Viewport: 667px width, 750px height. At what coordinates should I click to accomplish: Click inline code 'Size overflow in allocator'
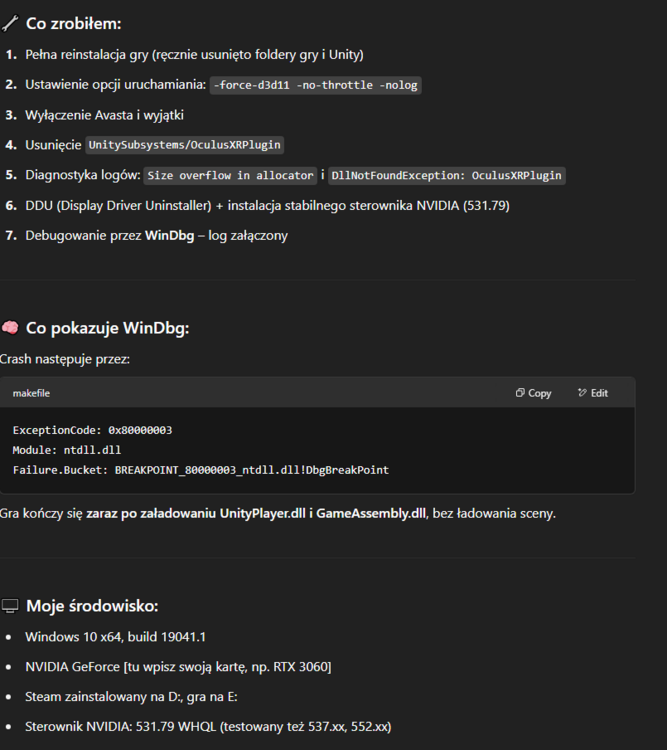[230, 176]
